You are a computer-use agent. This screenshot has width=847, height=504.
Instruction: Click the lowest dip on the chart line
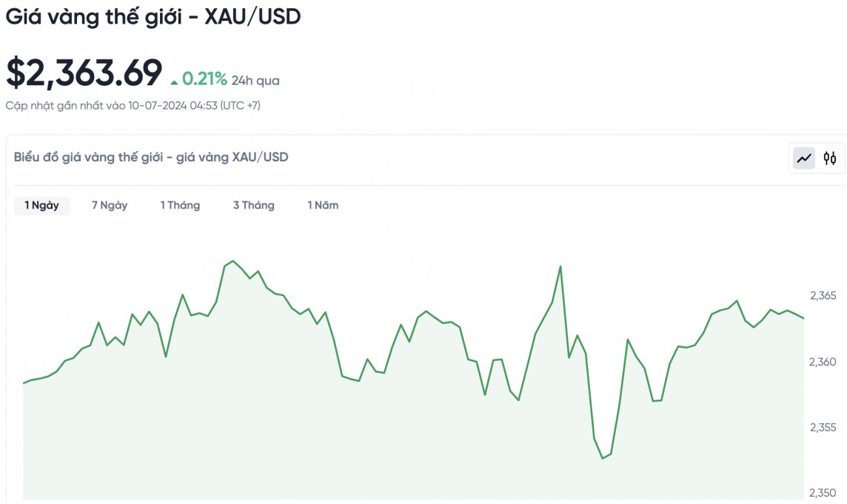pyautogui.click(x=603, y=458)
